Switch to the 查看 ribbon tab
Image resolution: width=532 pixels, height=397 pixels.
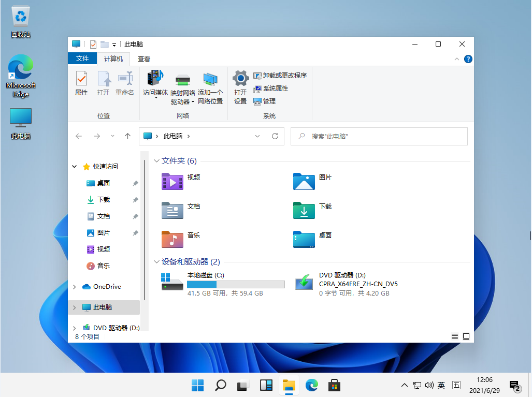[x=143, y=58]
